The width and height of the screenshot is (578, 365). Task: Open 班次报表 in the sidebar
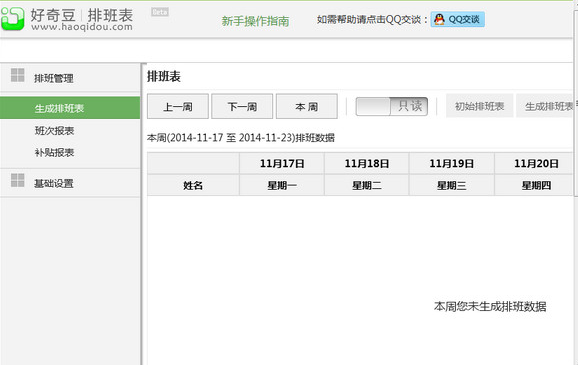click(x=55, y=131)
